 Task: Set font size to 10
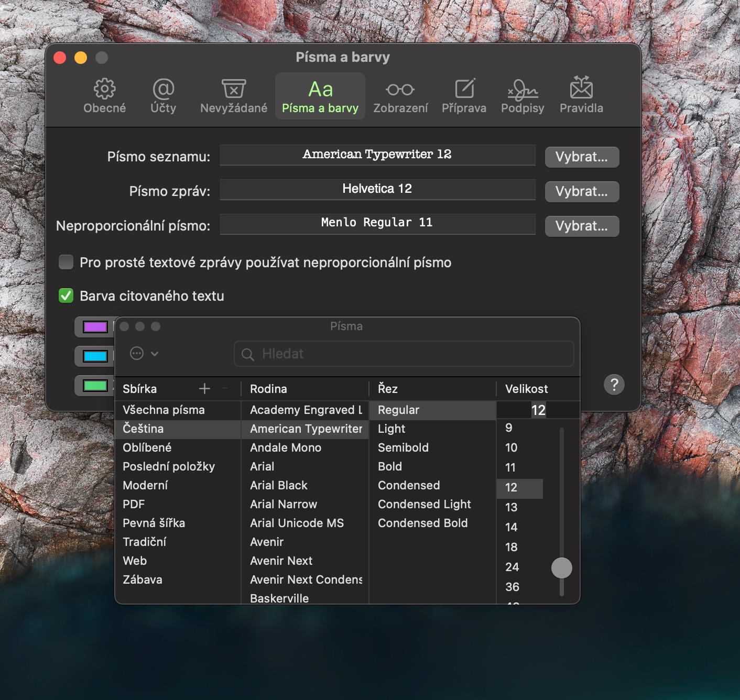[x=520, y=447]
